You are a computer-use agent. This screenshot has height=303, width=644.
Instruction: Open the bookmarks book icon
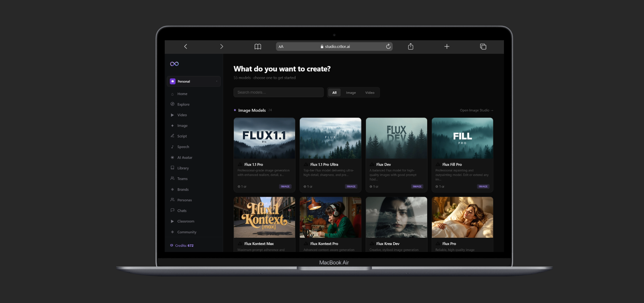[x=258, y=47]
